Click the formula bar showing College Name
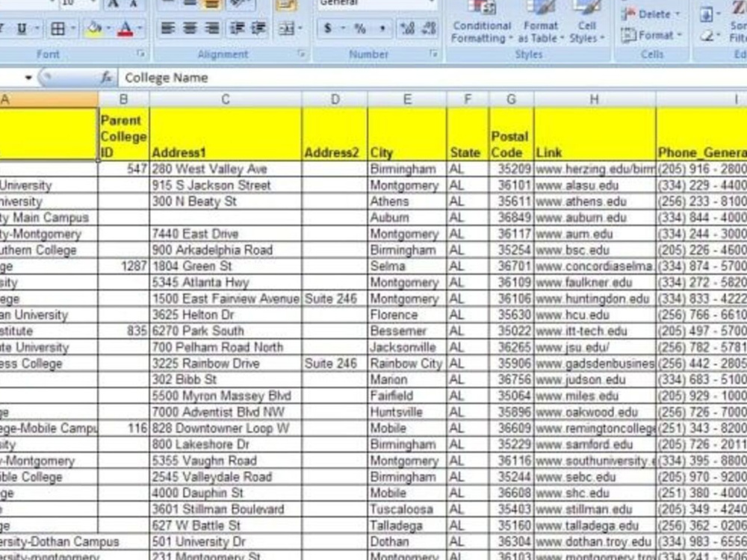The image size is (747, 560). (433, 78)
